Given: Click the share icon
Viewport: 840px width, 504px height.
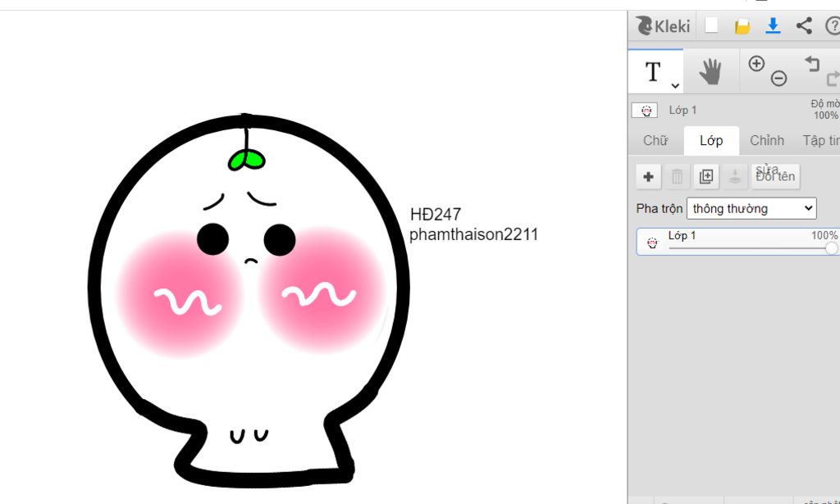Looking at the screenshot, I should pyautogui.click(x=804, y=25).
